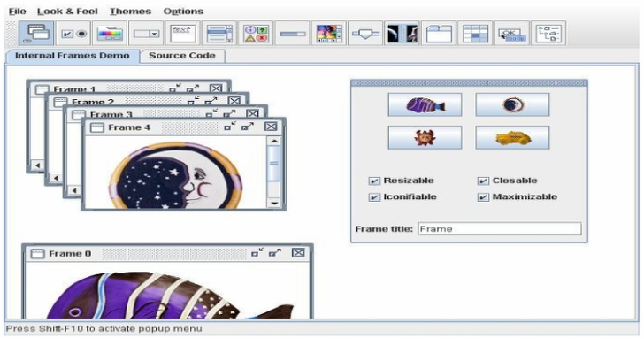
Task: Click the up arrow of Frame 4's vertical scrollbar
Action: [x=273, y=141]
